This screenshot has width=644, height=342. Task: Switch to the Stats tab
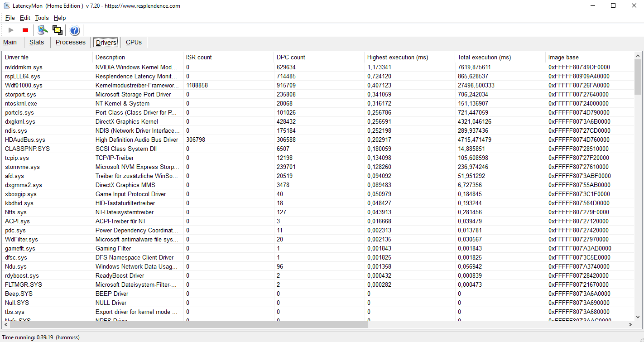37,42
